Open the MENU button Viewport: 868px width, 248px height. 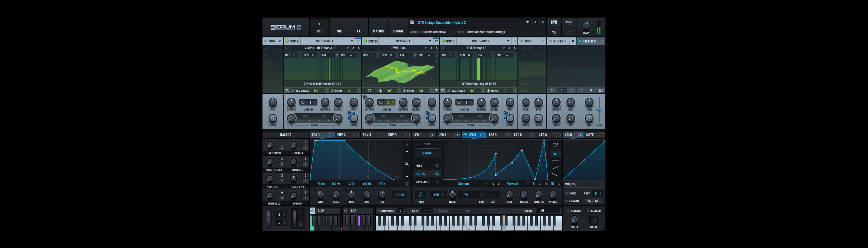point(569,22)
